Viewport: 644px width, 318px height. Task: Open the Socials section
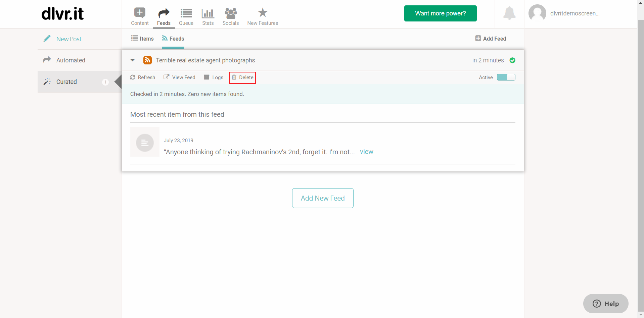coord(231,16)
